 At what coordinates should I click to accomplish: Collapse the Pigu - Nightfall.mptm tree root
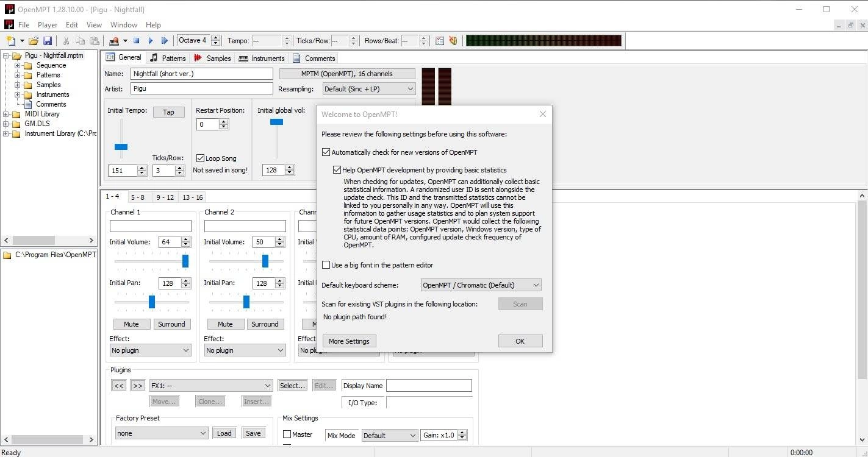(6, 55)
